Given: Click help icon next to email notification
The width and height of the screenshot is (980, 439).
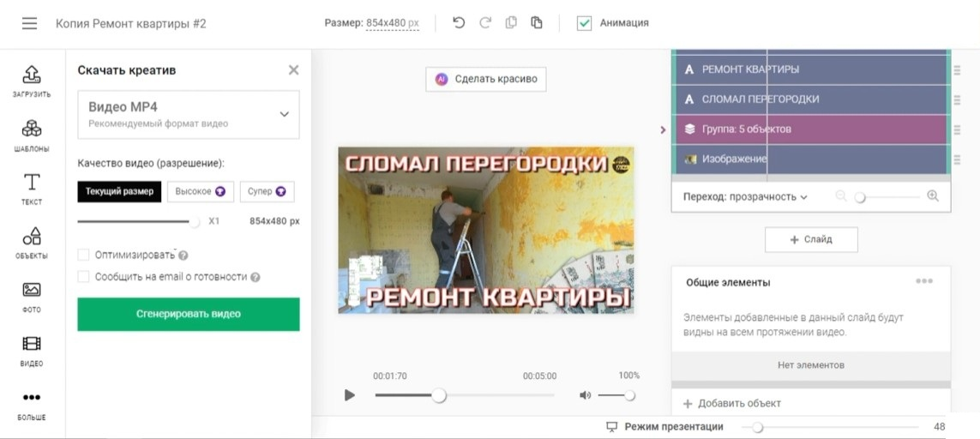Looking at the screenshot, I should point(255,277).
